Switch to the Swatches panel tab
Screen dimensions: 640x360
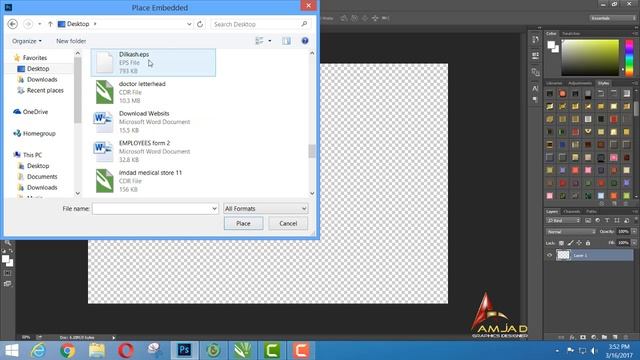point(571,33)
